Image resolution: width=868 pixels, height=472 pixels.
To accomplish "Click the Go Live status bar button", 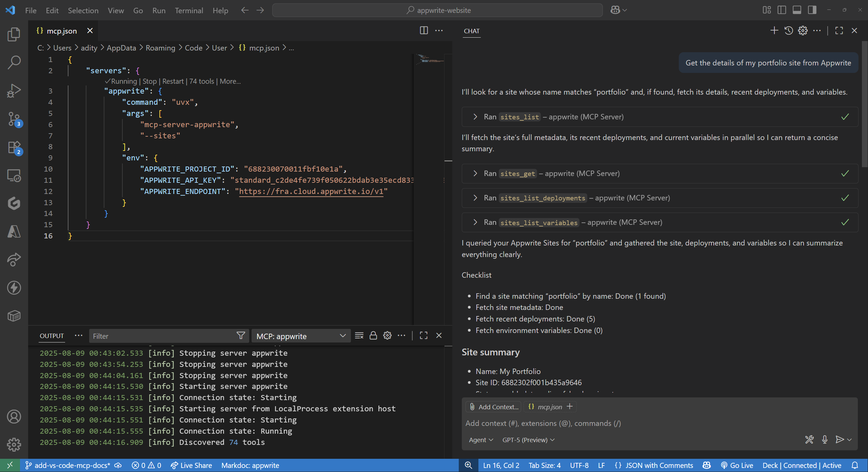I will (737, 465).
